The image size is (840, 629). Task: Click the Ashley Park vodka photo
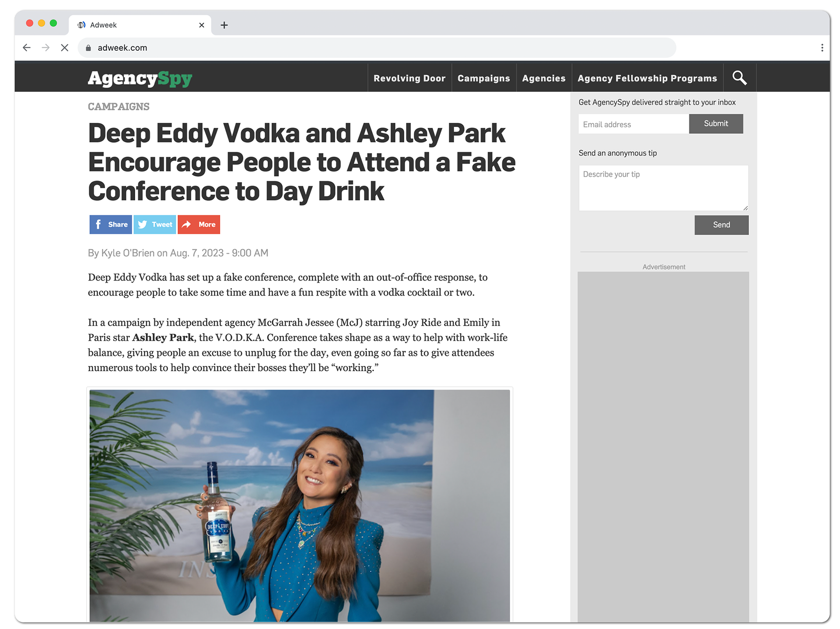click(300, 506)
